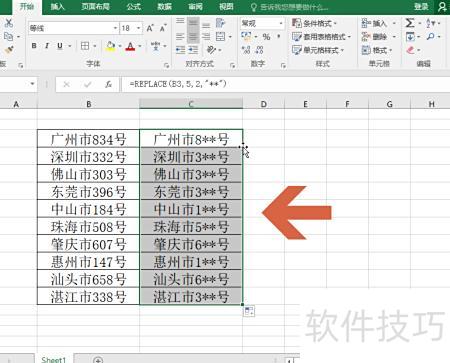Image resolution: width=450 pixels, height=363 pixels.
Task: Switch to the 公式 ribbon tab
Action: coord(134,7)
